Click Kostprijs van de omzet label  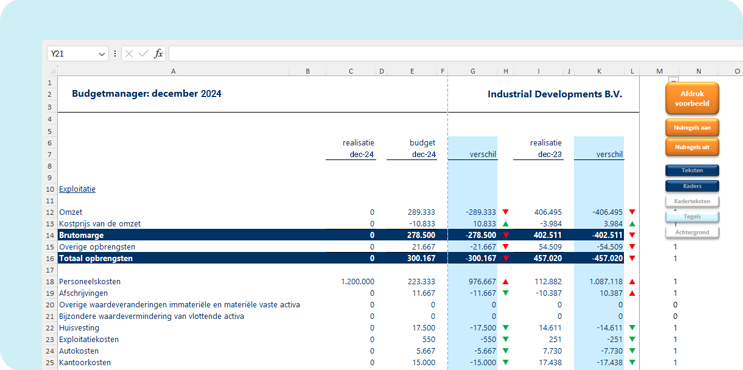coord(100,224)
